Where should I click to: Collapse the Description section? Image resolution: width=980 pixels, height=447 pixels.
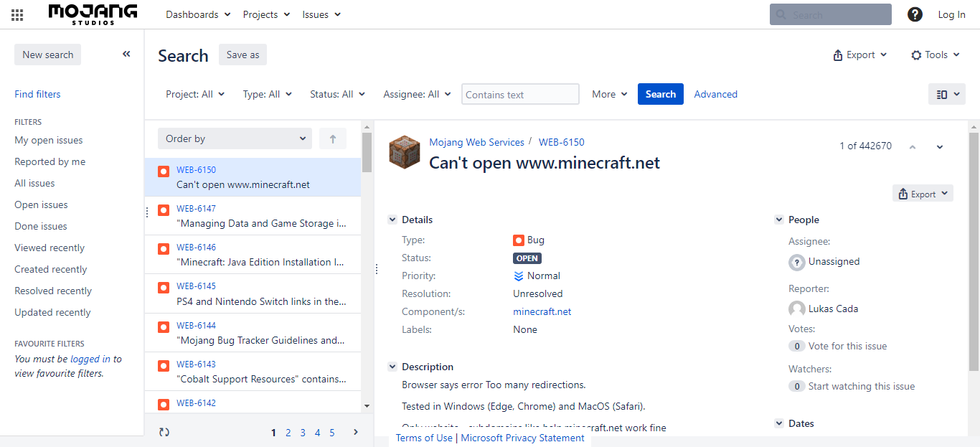(392, 367)
